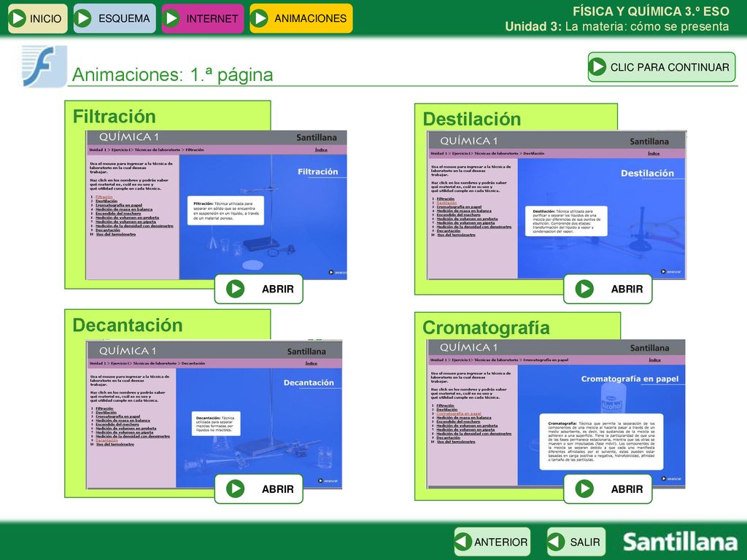Click the Destilación preview thumbnail
747x560 pixels.
click(x=557, y=205)
